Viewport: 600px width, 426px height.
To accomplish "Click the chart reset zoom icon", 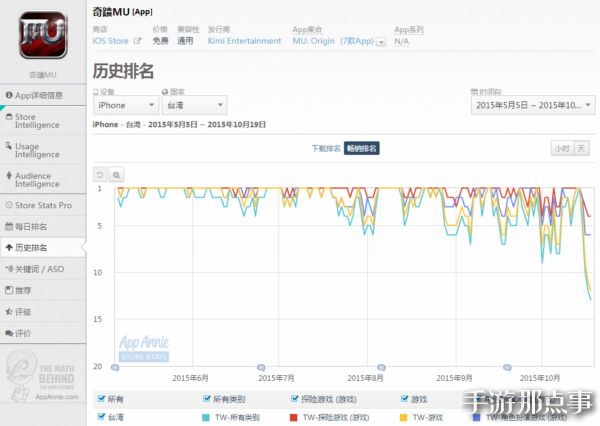I will 101,174.
